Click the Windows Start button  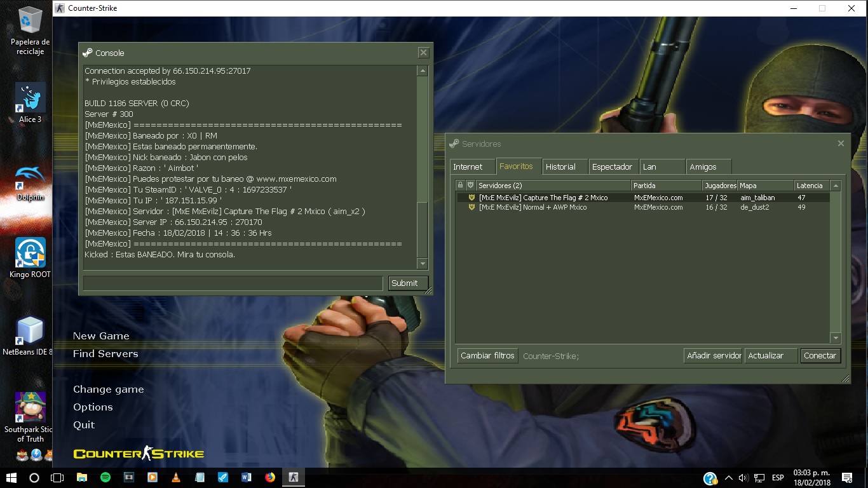[x=11, y=477]
